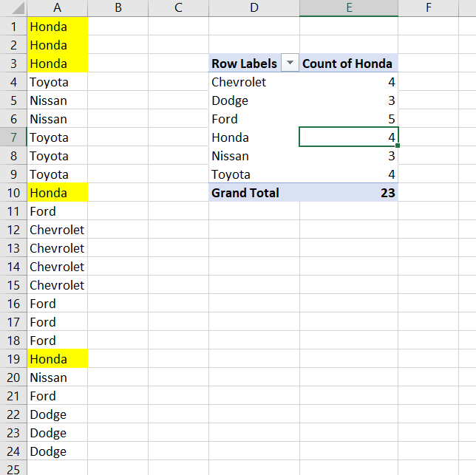Select the Chevrolet pivot row label
Image resolution: width=476 pixels, height=475 pixels.
pyautogui.click(x=254, y=82)
